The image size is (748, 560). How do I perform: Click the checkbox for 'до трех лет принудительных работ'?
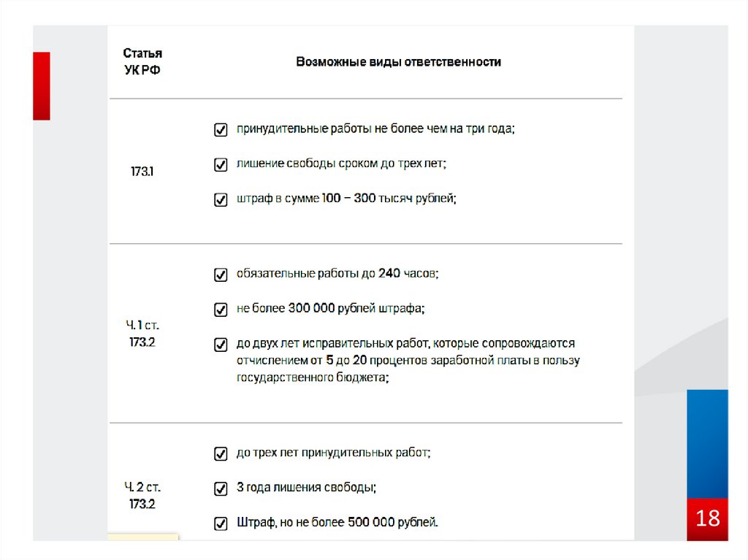point(220,454)
